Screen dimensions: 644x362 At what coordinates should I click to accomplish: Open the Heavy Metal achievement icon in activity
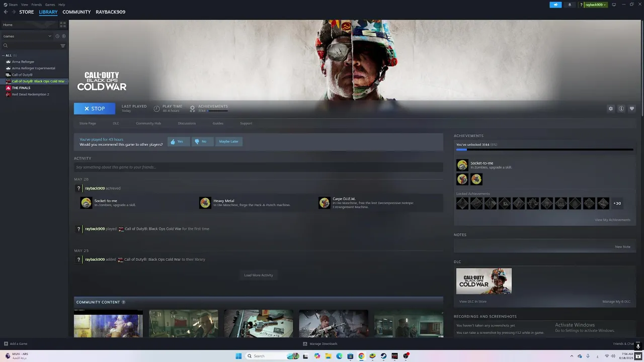205,203
